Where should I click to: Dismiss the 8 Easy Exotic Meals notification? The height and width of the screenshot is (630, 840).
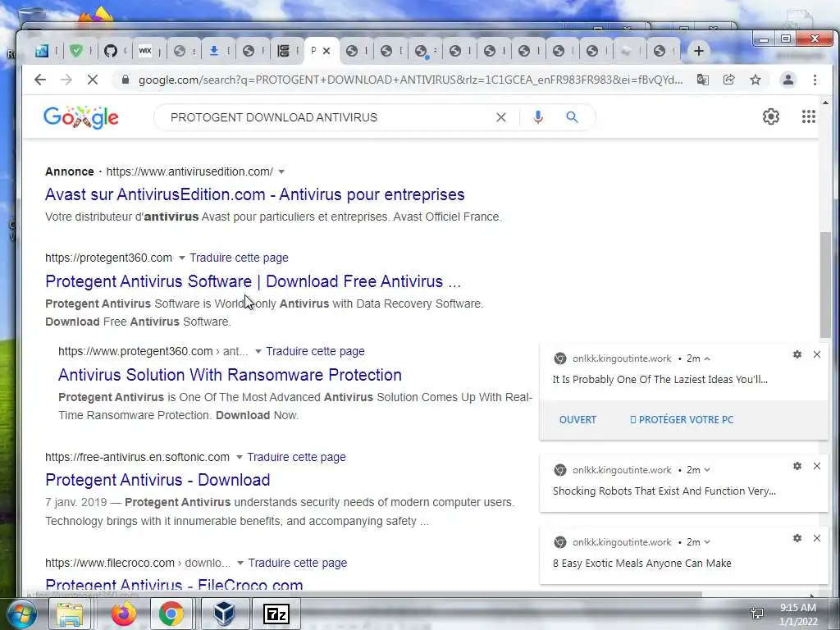click(x=816, y=538)
